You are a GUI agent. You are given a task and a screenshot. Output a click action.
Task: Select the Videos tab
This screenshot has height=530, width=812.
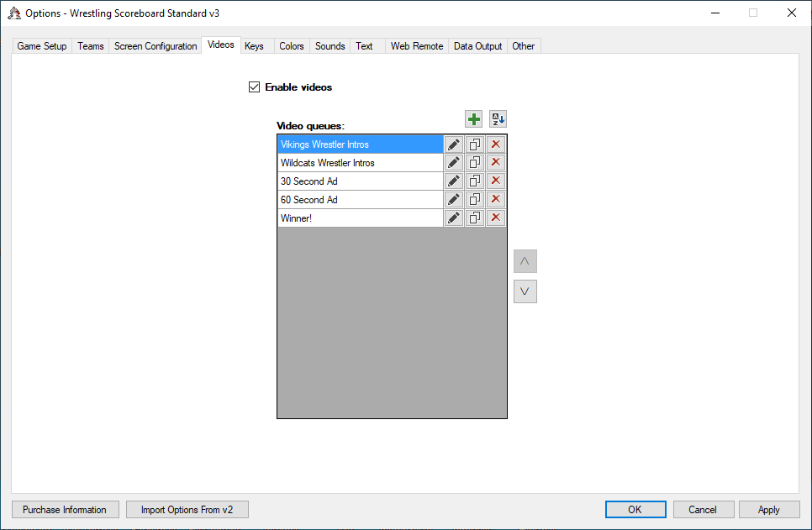221,45
